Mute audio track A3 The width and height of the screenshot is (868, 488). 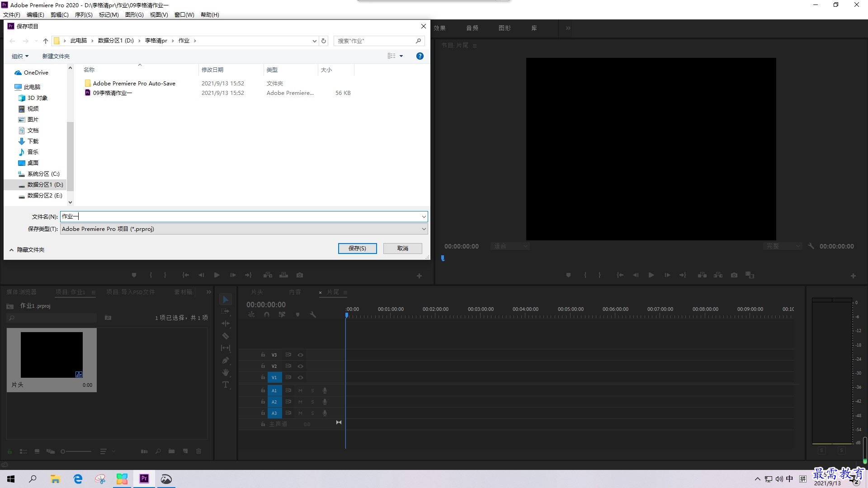click(x=300, y=413)
